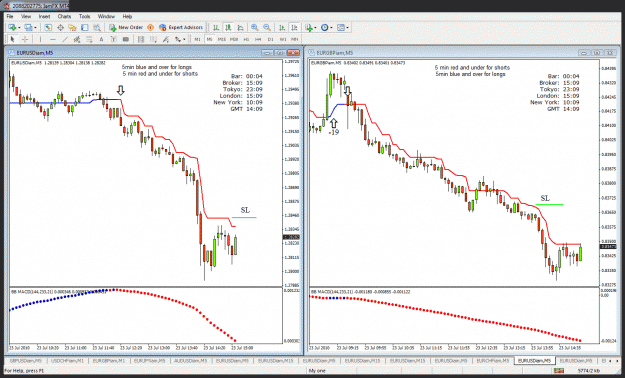
Task: Open the Templates icon
Action: 341,28
